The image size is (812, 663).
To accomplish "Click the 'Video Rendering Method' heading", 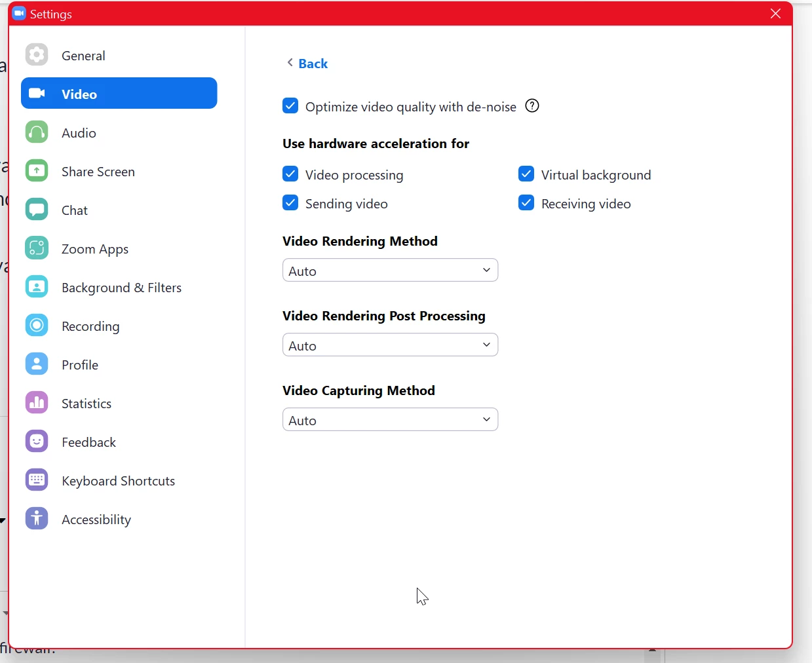I will tap(360, 241).
